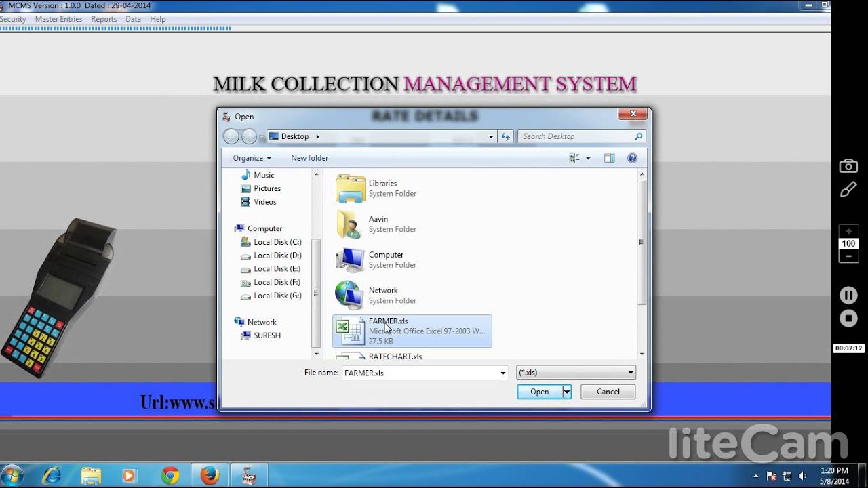
Task: Click the change view icon
Action: click(x=574, y=158)
